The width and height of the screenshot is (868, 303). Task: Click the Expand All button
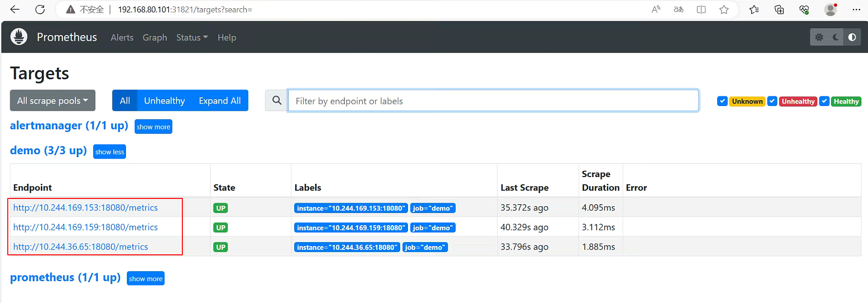coord(220,100)
